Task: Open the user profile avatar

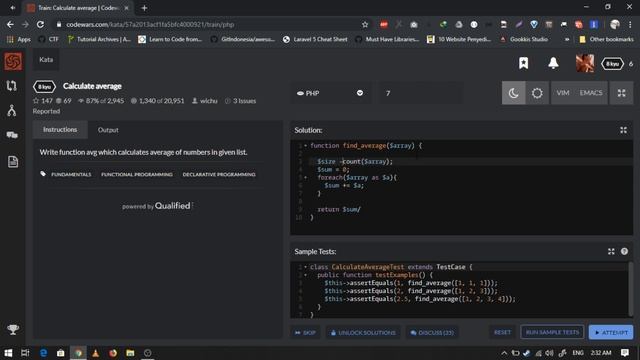Action: pos(584,63)
